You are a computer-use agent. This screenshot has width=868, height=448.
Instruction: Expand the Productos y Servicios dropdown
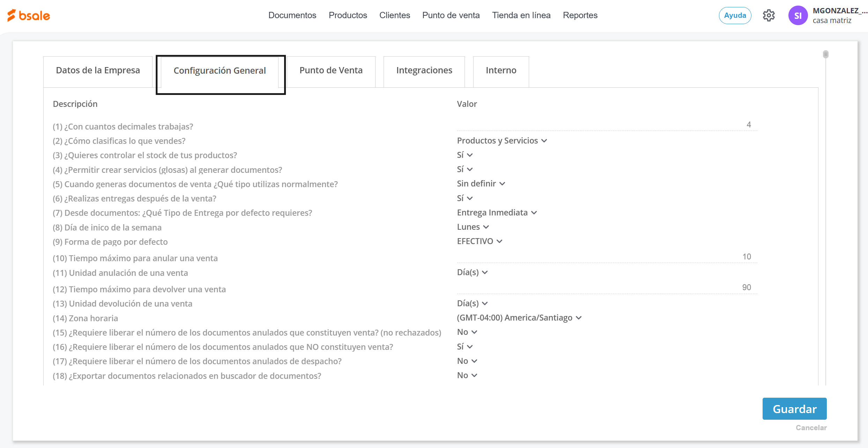coord(502,141)
